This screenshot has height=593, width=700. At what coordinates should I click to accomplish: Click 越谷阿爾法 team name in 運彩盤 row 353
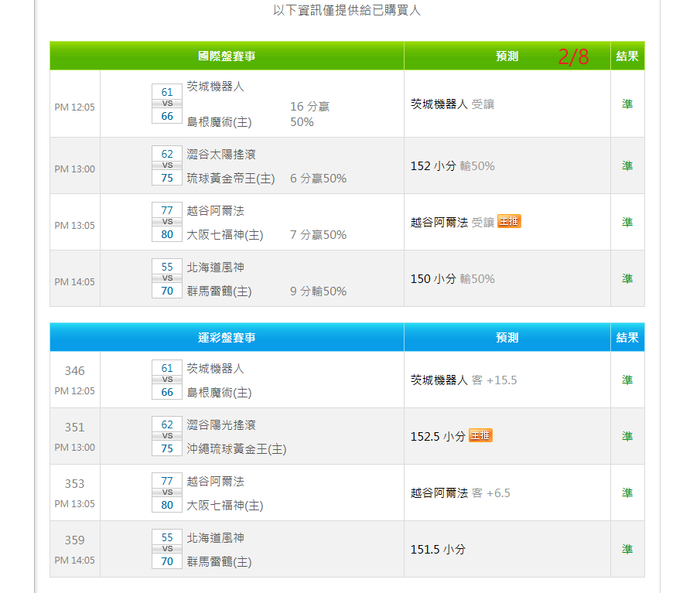pos(215,482)
